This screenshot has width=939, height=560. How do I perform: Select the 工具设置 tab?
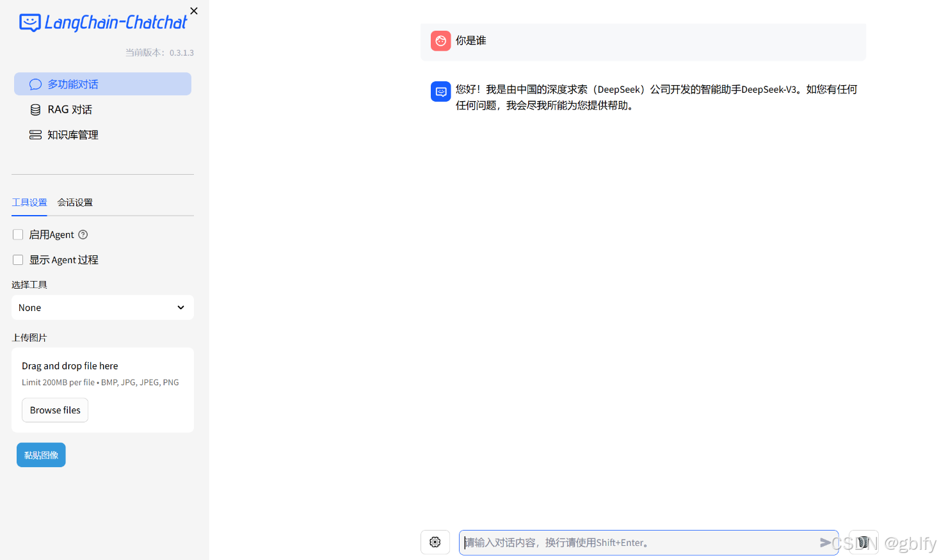tap(29, 202)
